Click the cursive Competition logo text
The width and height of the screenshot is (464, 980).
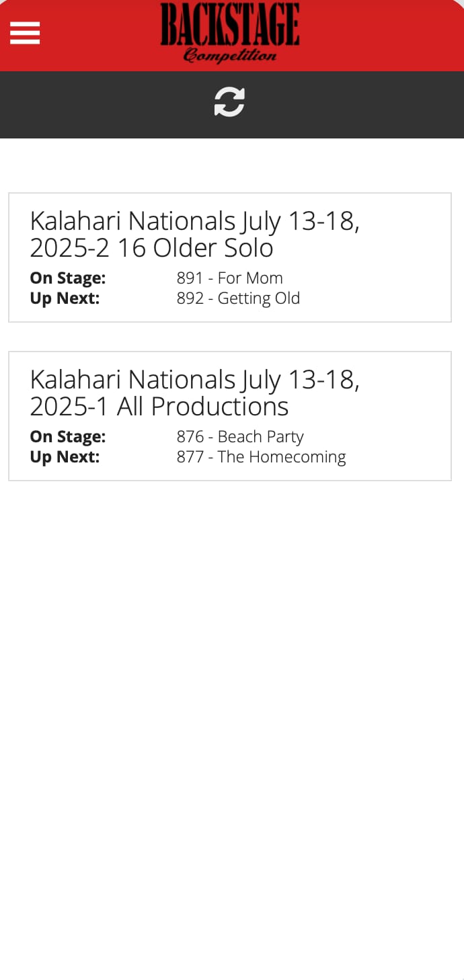tap(229, 55)
